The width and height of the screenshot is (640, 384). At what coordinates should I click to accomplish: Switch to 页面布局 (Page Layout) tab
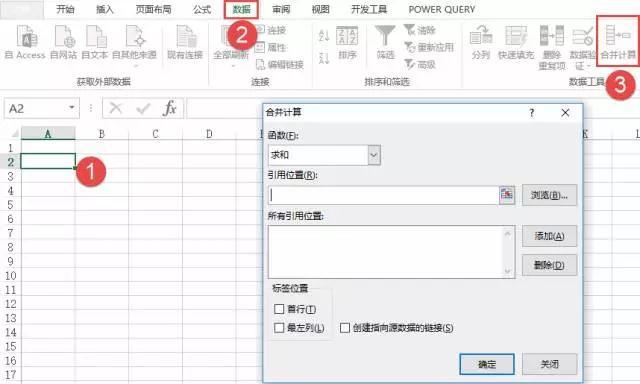153,9
